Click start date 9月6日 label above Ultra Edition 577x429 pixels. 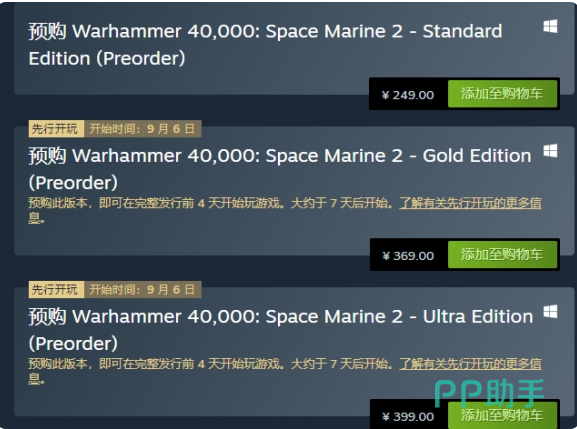[x=143, y=290]
